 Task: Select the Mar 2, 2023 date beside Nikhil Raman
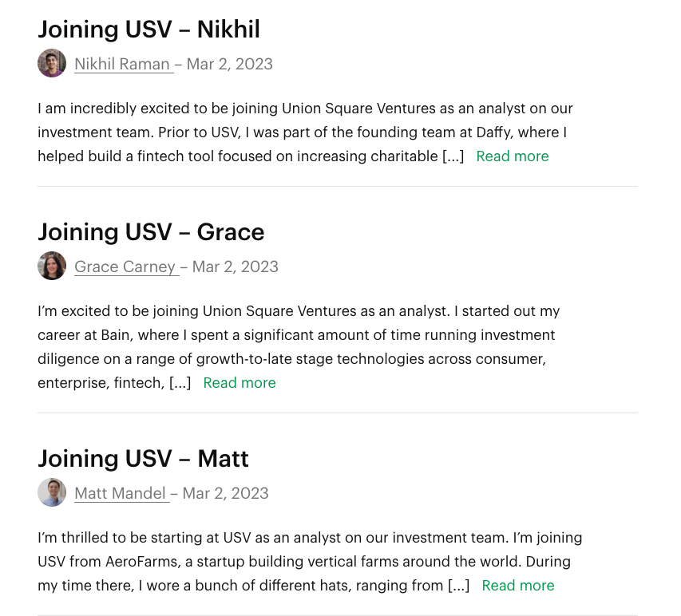pyautogui.click(x=230, y=65)
